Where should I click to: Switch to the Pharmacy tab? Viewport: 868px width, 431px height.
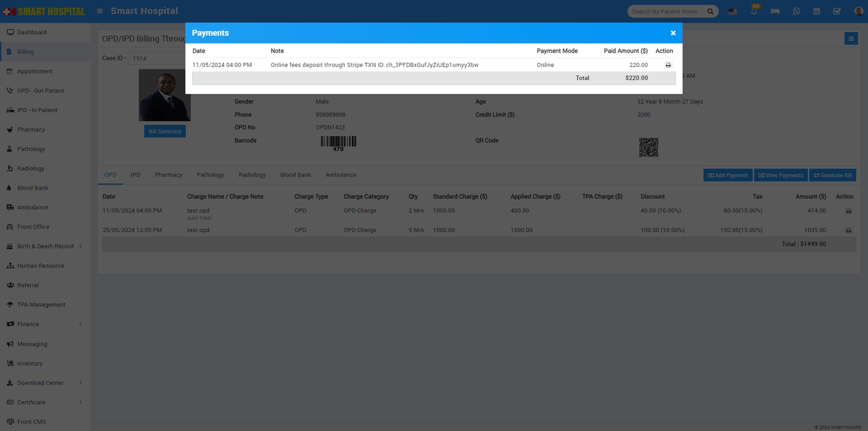pyautogui.click(x=168, y=175)
